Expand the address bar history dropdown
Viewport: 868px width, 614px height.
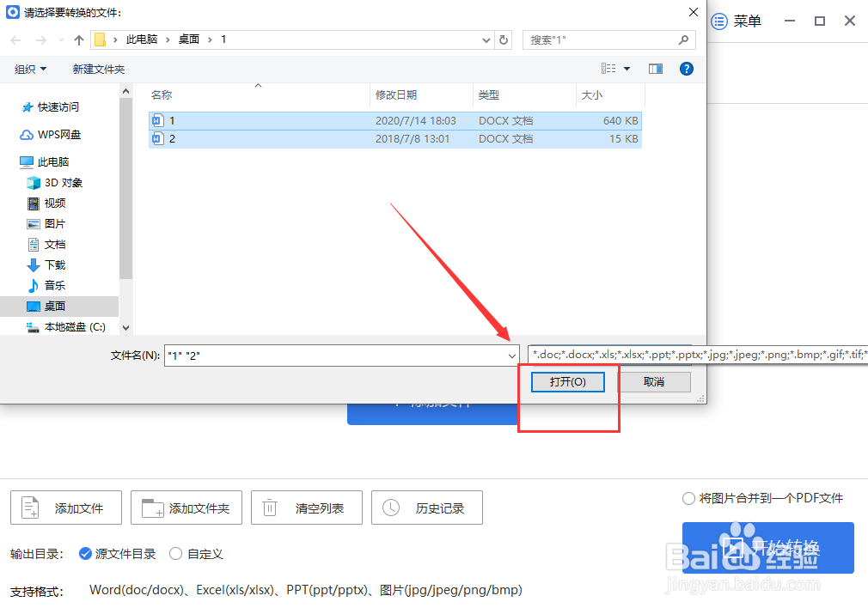(486, 40)
